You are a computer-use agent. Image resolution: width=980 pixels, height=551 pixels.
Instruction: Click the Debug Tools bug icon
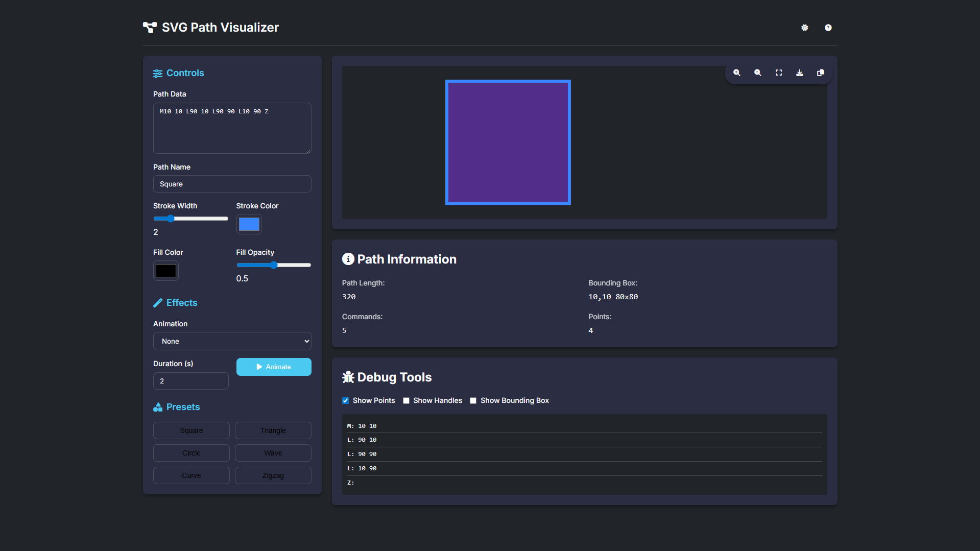pos(348,377)
